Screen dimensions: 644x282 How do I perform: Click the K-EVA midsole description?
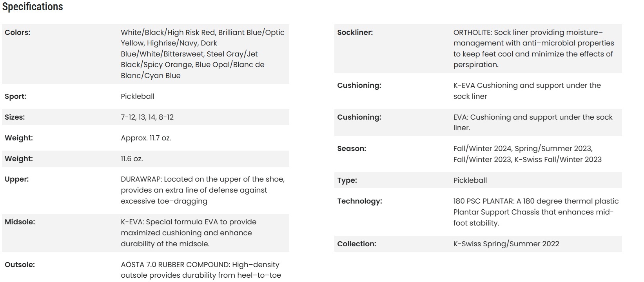pos(189,233)
